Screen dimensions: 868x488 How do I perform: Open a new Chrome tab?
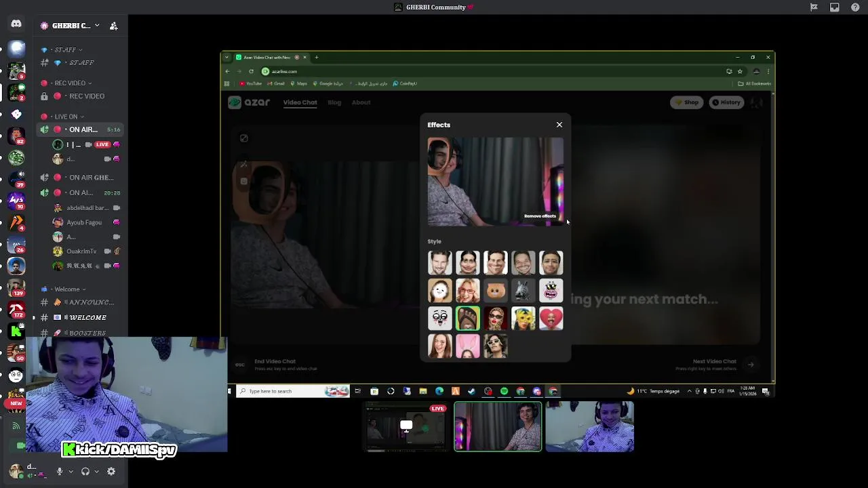tap(316, 58)
